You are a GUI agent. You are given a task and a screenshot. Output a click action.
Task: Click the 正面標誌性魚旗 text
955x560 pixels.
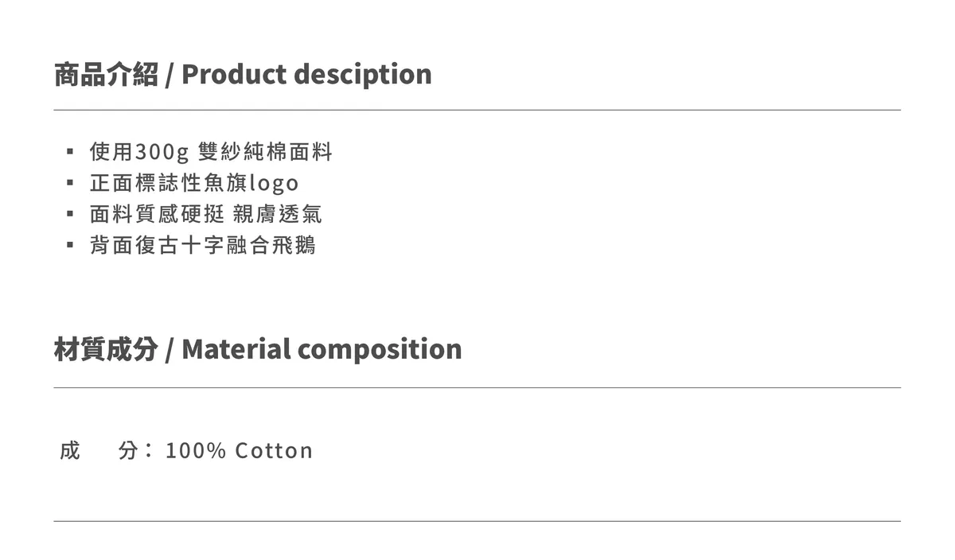coord(169,183)
